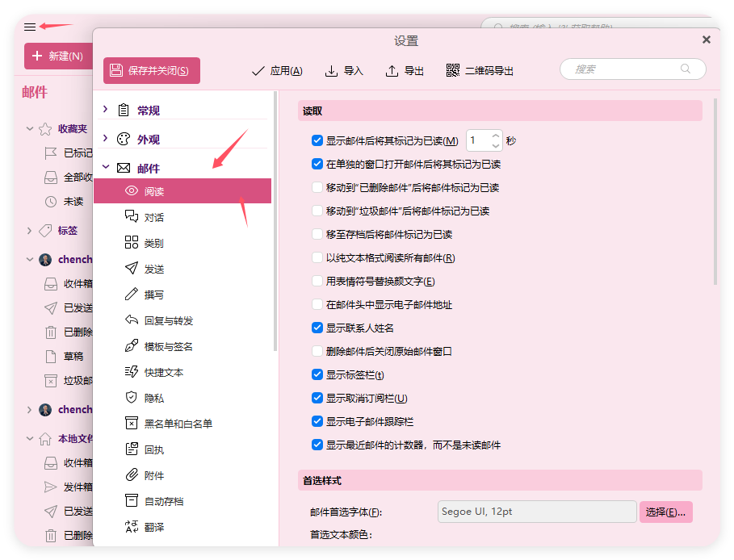This screenshot has width=734, height=560.
Task: Open 翻译 translate icon settings
Action: (132, 526)
